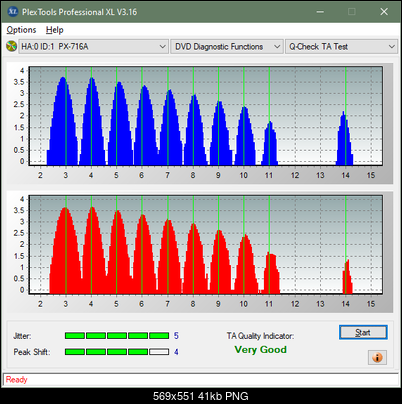Viewport: 402px width, 404px height.
Task: Expand the DVD Diagnostic Functions dropdown
Action: click(x=227, y=47)
